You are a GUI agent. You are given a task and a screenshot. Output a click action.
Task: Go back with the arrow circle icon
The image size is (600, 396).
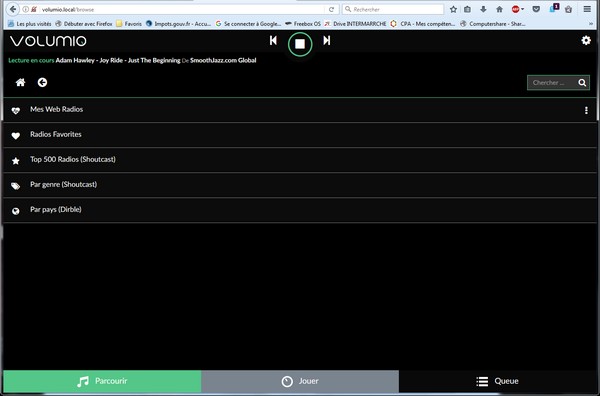point(42,82)
